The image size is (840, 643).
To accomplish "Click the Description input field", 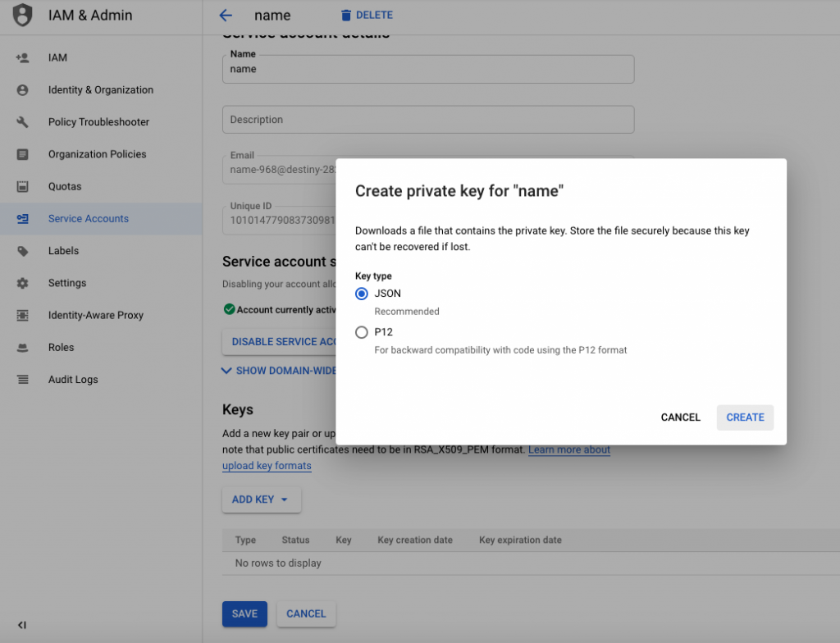I will (428, 120).
